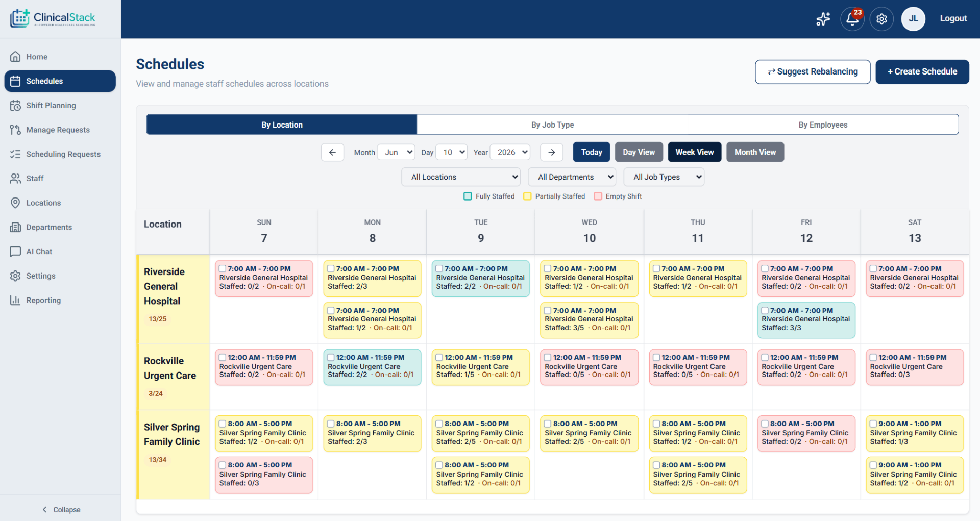Select Saturday Silver Spring Staffed 1/3 checkbox

pos(873,424)
